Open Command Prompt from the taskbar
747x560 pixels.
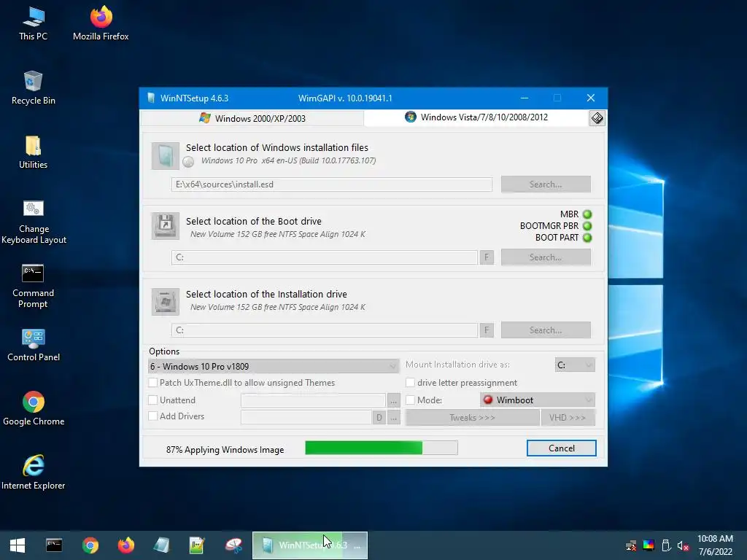54,545
